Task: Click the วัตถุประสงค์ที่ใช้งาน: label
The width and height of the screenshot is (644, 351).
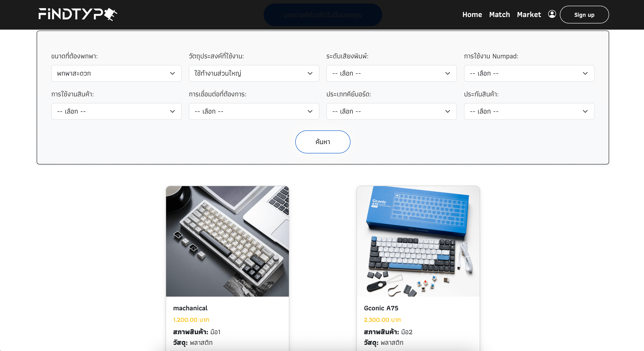Action: (216, 56)
